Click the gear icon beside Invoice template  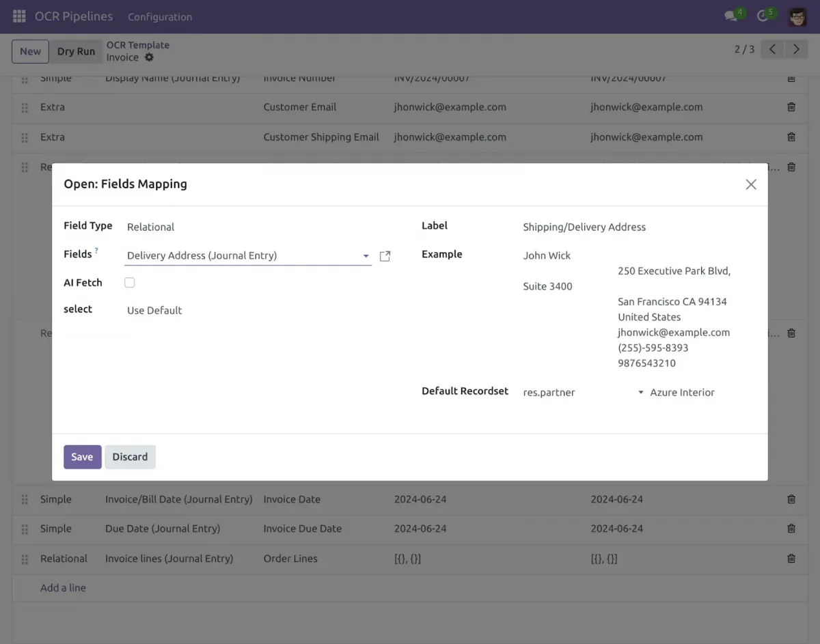pos(150,57)
